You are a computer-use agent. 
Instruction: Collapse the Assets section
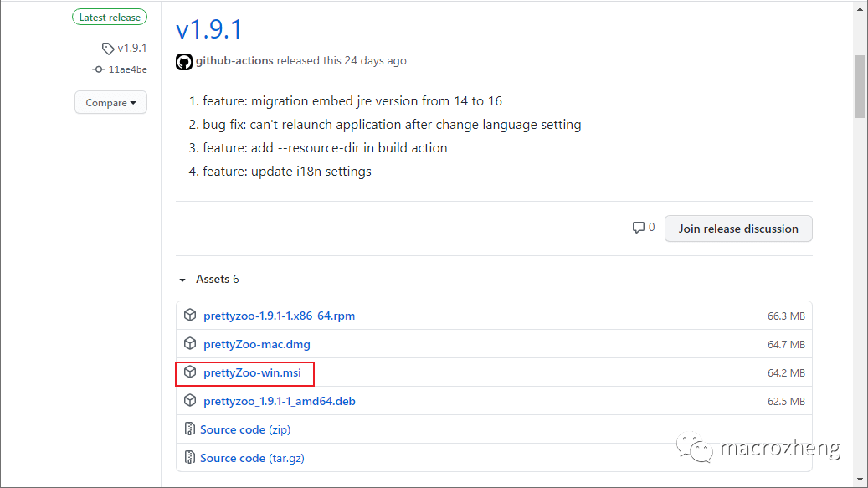(x=183, y=280)
